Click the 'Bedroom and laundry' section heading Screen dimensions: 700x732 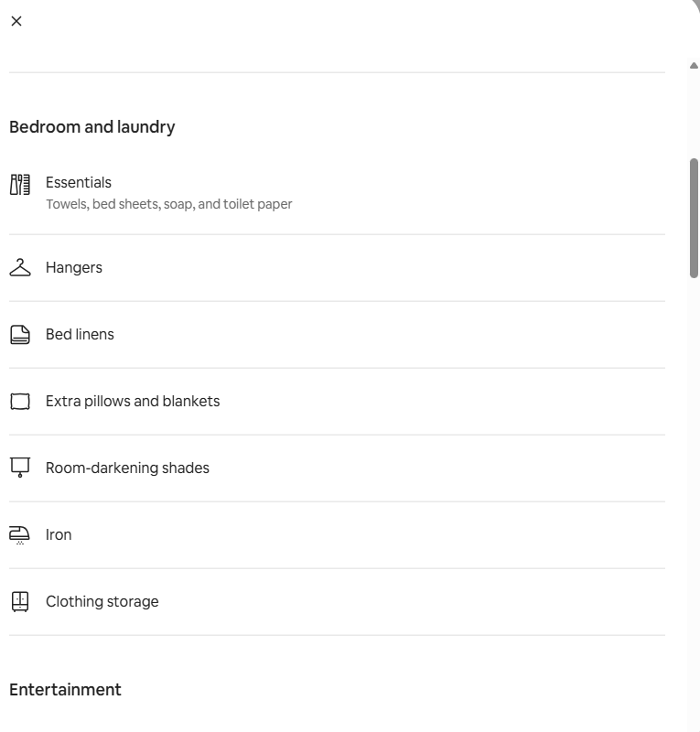click(x=92, y=127)
